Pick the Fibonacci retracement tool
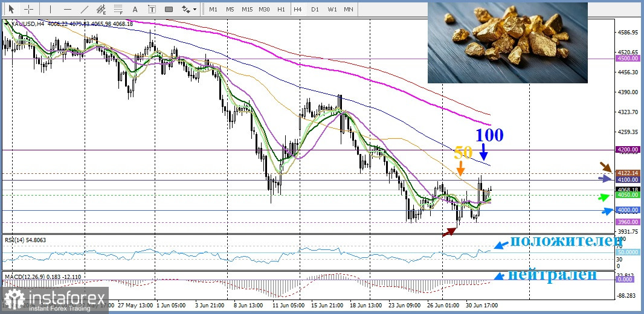Image resolution: width=644 pixels, height=314 pixels. [118, 9]
